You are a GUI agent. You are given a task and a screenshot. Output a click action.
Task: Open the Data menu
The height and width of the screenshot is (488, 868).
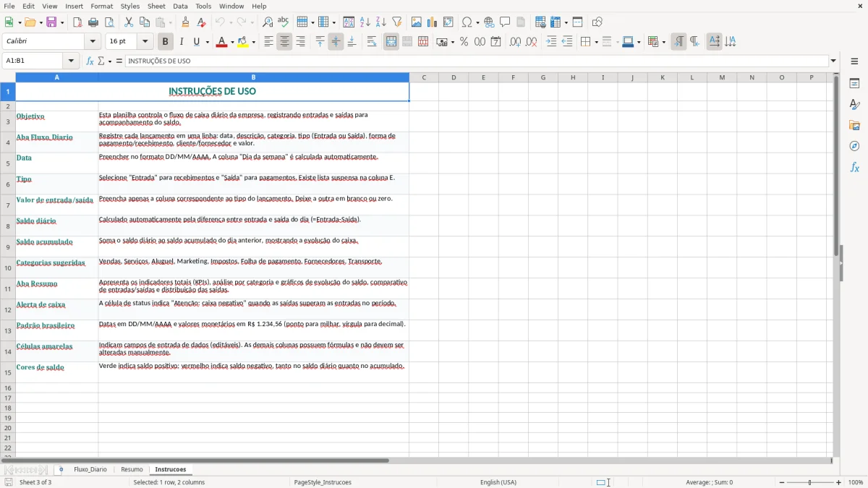point(180,6)
